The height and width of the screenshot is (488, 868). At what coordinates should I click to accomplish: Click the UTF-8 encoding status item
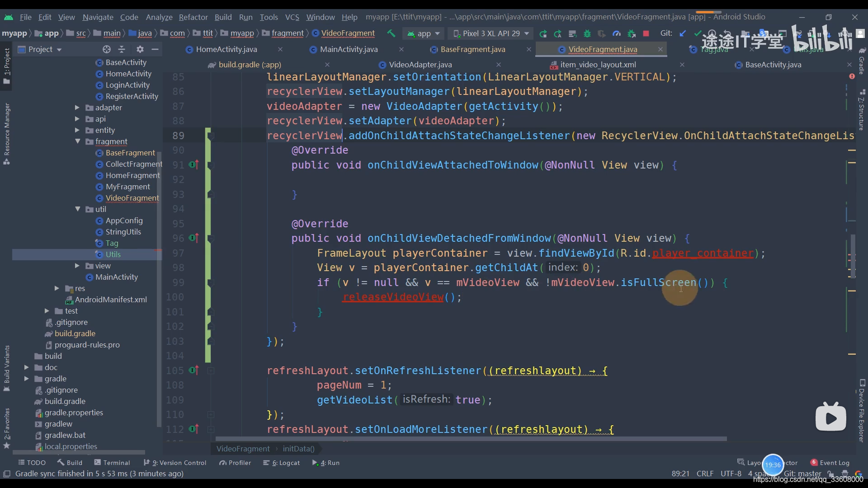click(731, 474)
